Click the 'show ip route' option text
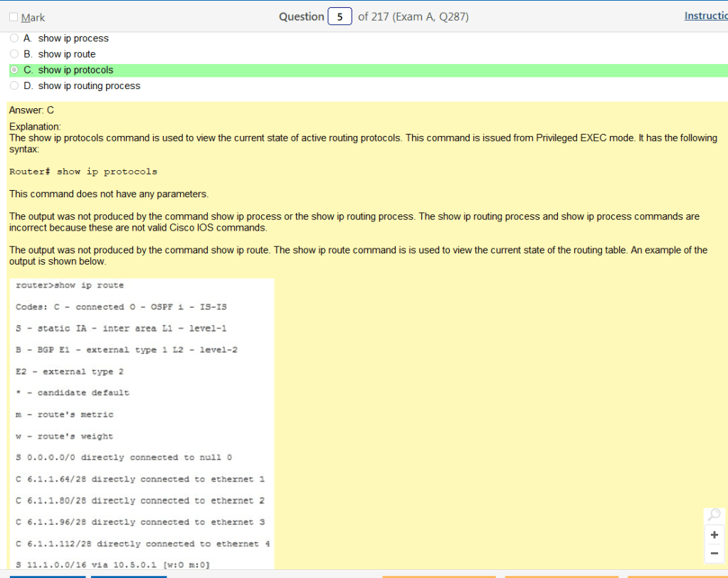The height and width of the screenshot is (578, 728). (x=67, y=54)
